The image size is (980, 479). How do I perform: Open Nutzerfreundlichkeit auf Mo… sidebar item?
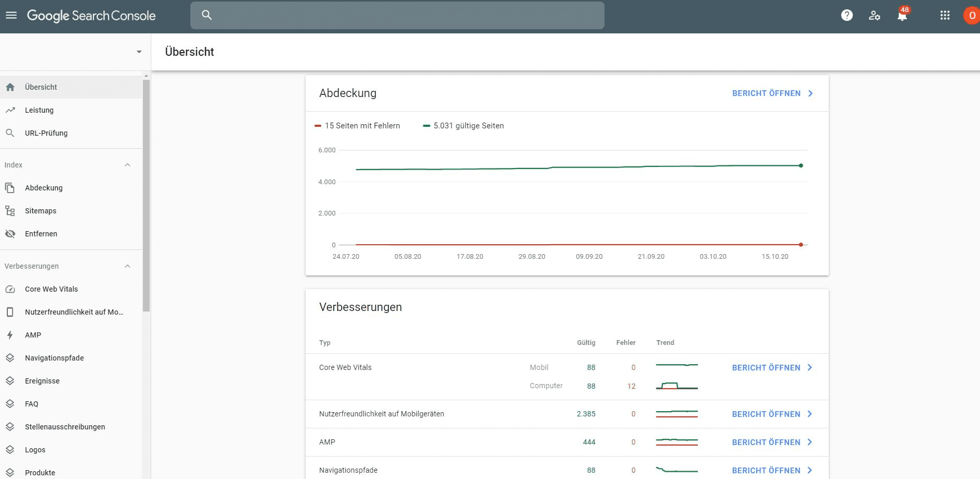(x=71, y=312)
